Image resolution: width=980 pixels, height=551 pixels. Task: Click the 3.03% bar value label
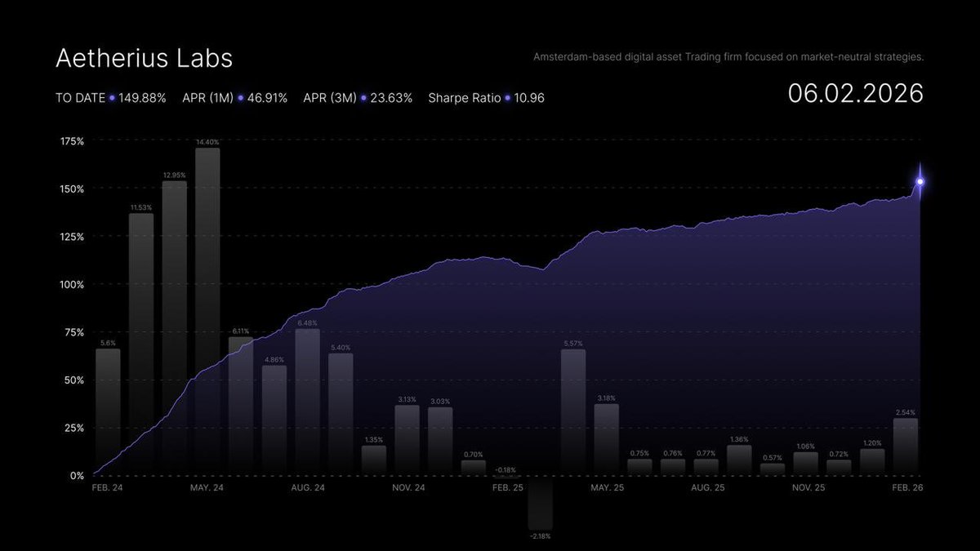tap(441, 402)
